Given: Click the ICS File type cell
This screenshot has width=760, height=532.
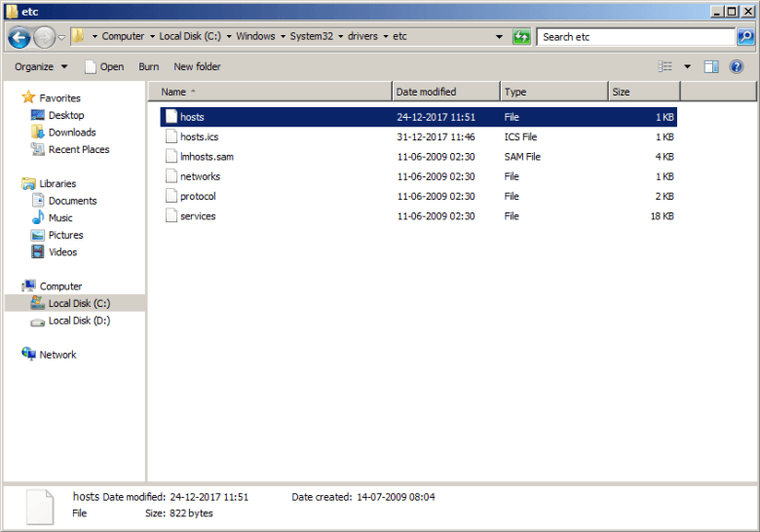Looking at the screenshot, I should pyautogui.click(x=520, y=136).
